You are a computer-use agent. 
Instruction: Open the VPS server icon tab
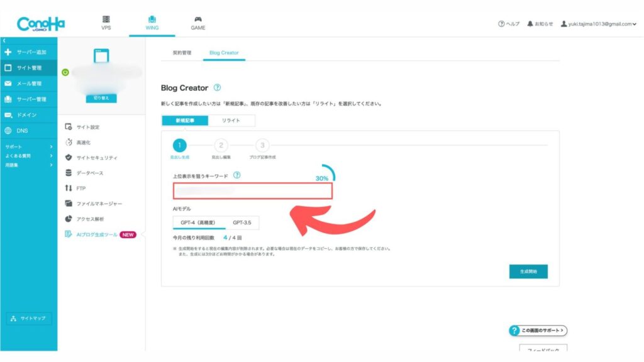pyautogui.click(x=106, y=23)
